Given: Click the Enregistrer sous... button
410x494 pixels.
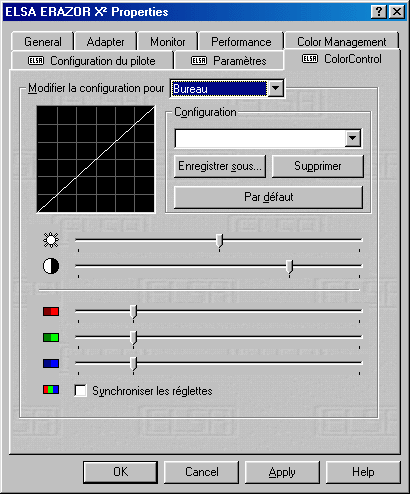Looking at the screenshot, I should click(220, 166).
